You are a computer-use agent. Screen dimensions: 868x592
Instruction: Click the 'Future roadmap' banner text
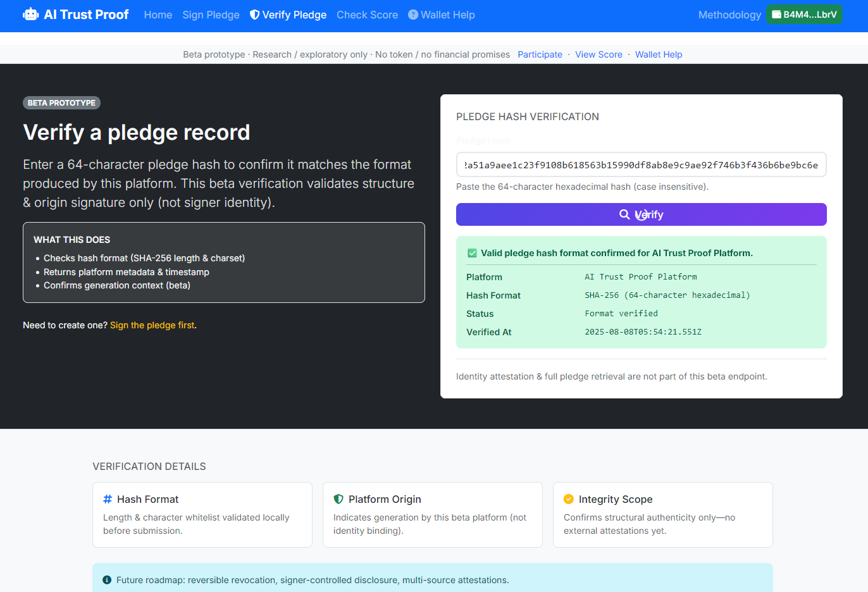pyautogui.click(x=313, y=580)
